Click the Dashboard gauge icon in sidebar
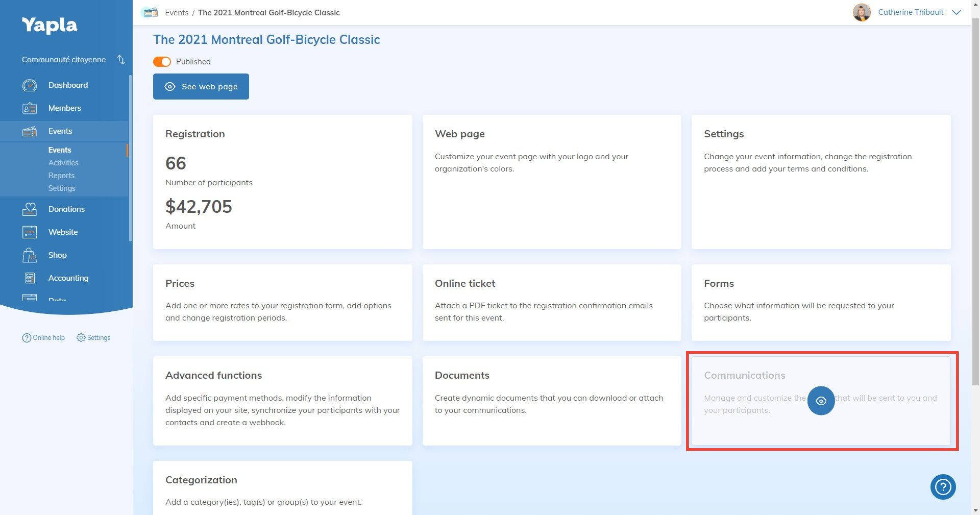 pyautogui.click(x=30, y=85)
